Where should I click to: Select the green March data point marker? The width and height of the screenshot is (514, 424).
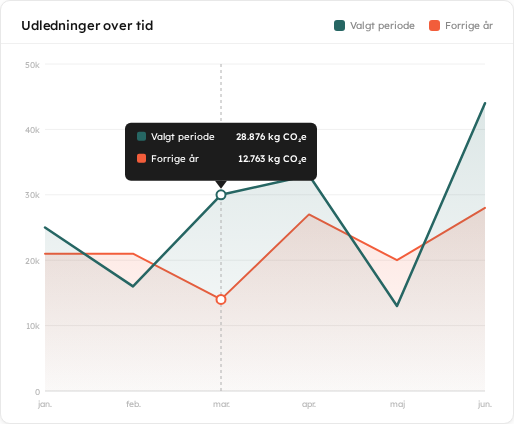pyautogui.click(x=221, y=195)
